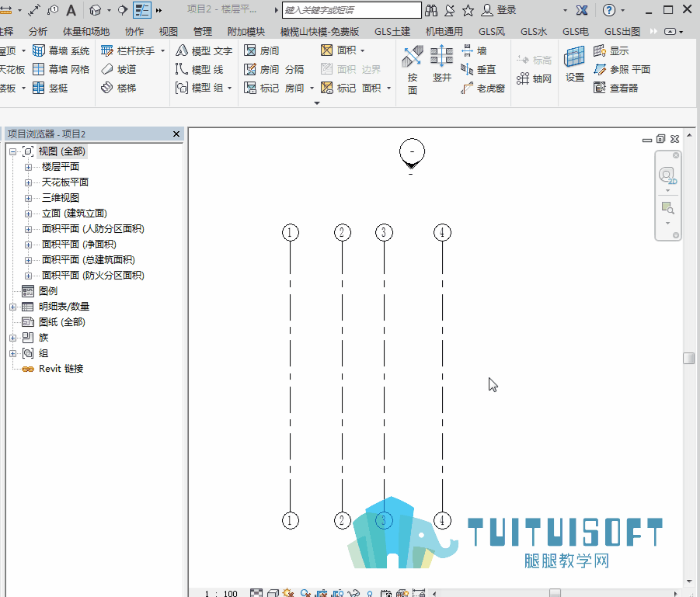Image resolution: width=700 pixels, height=597 pixels.
Task: Click the binoculars search icon
Action: pos(431,10)
